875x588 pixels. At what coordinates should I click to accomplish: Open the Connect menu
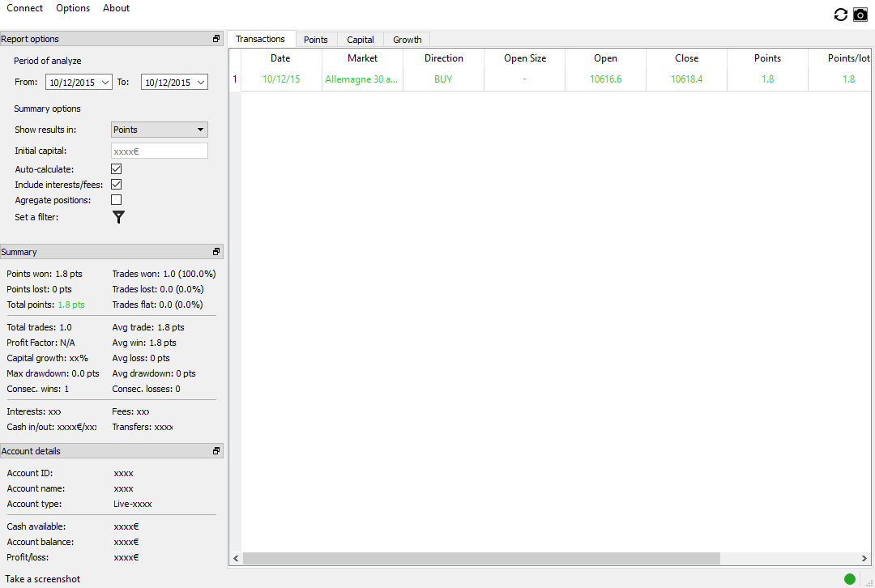(24, 8)
